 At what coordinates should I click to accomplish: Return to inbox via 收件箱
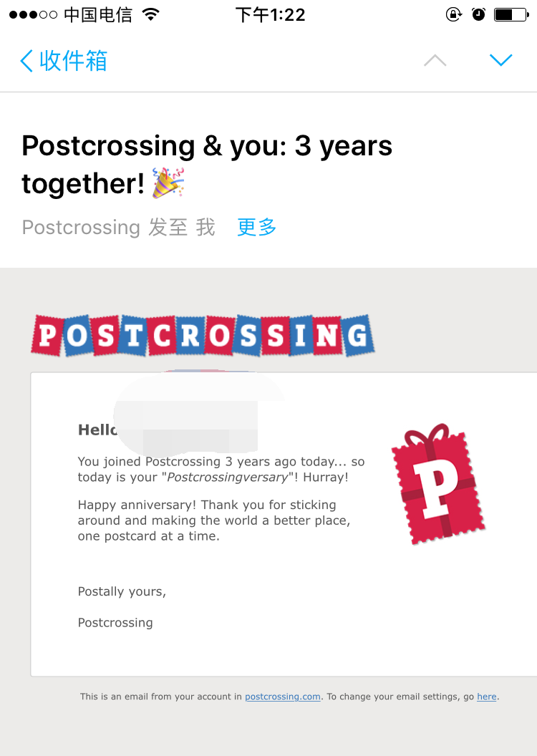[x=72, y=60]
